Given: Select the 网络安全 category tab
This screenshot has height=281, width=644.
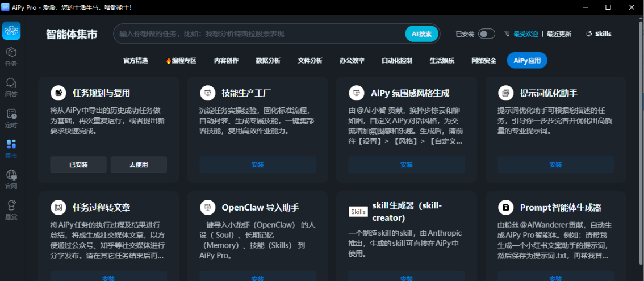Looking at the screenshot, I should click(484, 60).
